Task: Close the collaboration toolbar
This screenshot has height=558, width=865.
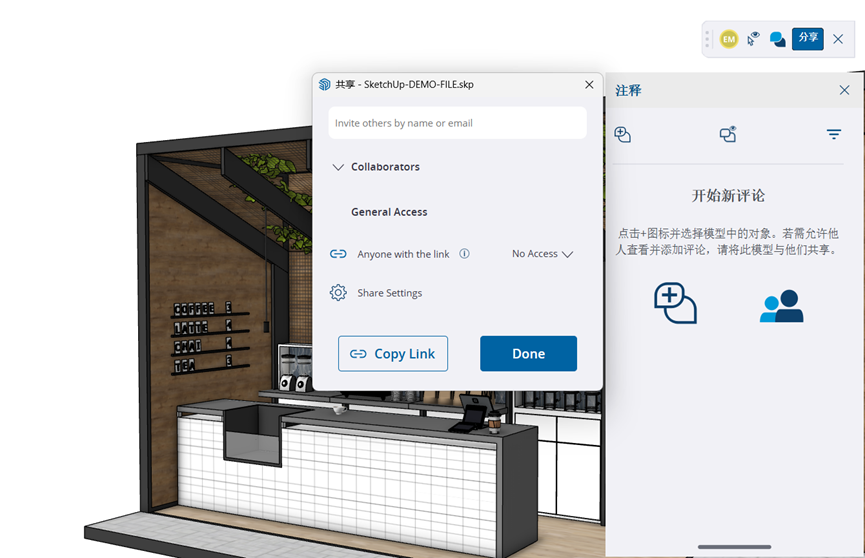Action: 838,39
